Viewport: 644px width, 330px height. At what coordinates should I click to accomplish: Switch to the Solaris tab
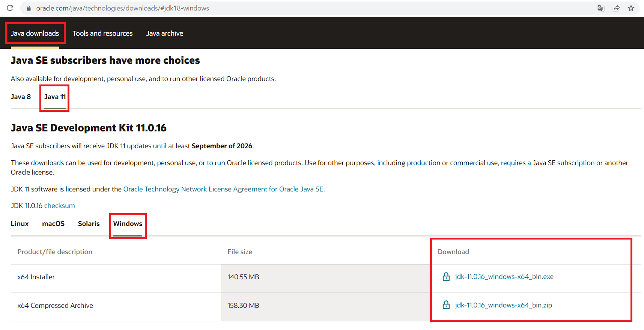(89, 224)
